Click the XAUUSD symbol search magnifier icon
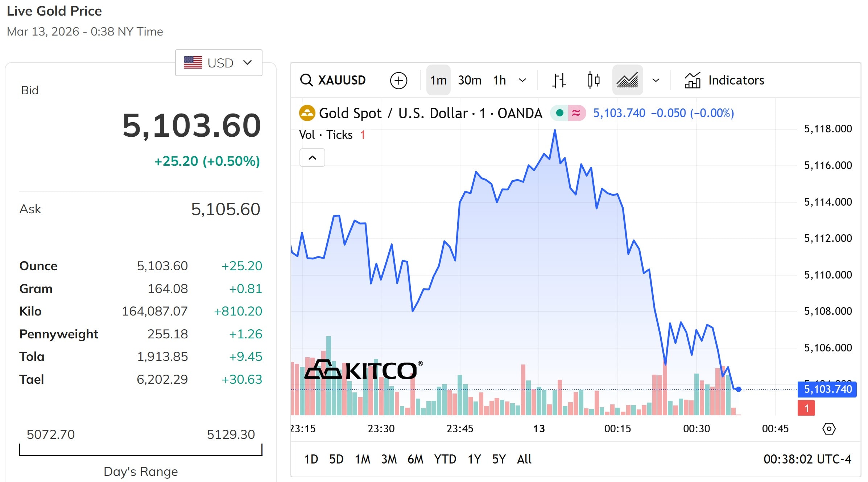This screenshot has height=482, width=868. (306, 80)
